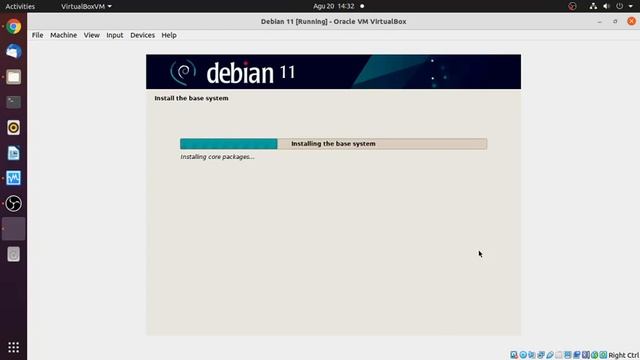Image resolution: width=640 pixels, height=360 pixels.
Task: Click the debian 11 banner logo
Action: pos(232,72)
